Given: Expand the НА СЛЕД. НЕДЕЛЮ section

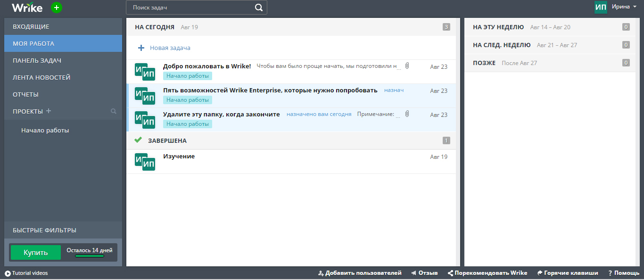Looking at the screenshot, I should pyautogui.click(x=550, y=45).
